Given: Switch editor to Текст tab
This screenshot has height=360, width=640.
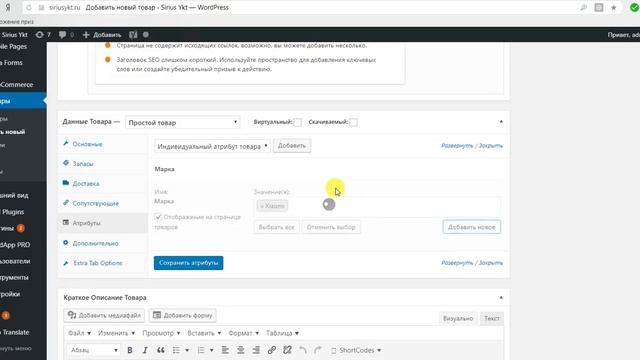Looking at the screenshot, I should tap(491, 318).
